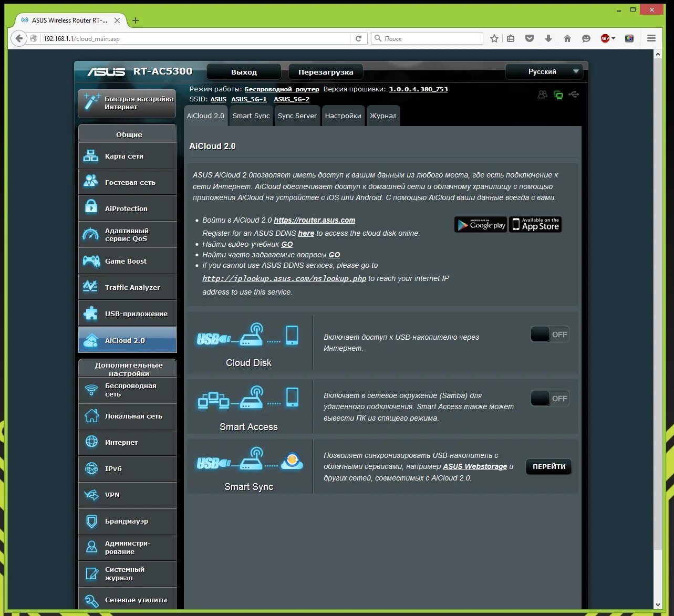674x616 pixels.
Task: Select the AiCloud 2.0 tab
Action: 206,116
